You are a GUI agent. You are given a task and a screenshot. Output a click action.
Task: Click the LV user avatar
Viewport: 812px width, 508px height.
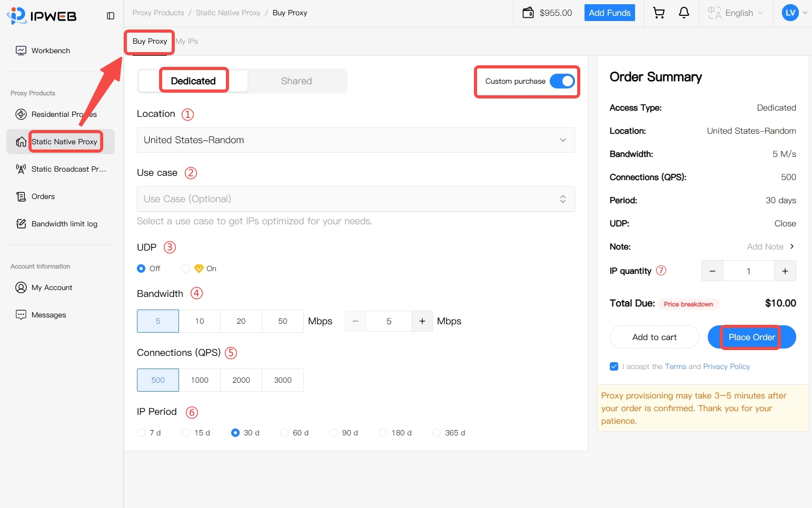point(790,13)
